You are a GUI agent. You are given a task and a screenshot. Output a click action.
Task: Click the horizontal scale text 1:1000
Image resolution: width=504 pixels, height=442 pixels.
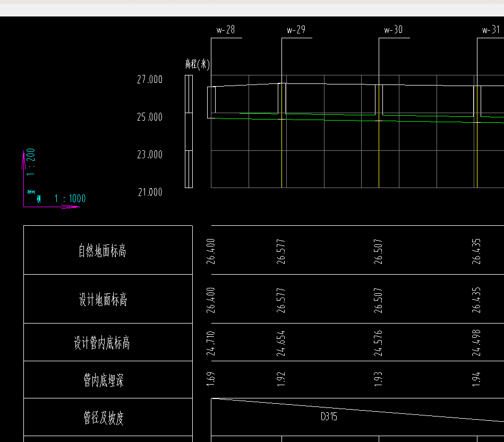(x=70, y=198)
